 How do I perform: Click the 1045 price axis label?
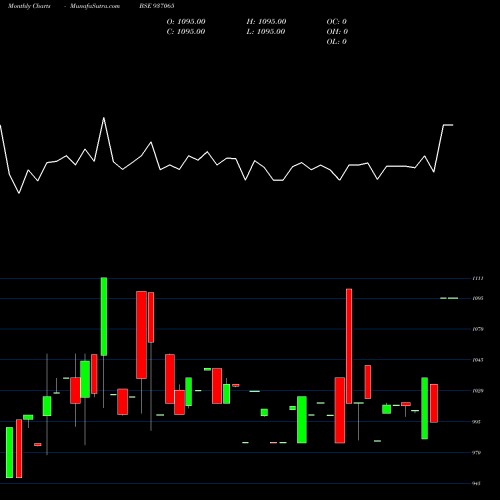478,360
